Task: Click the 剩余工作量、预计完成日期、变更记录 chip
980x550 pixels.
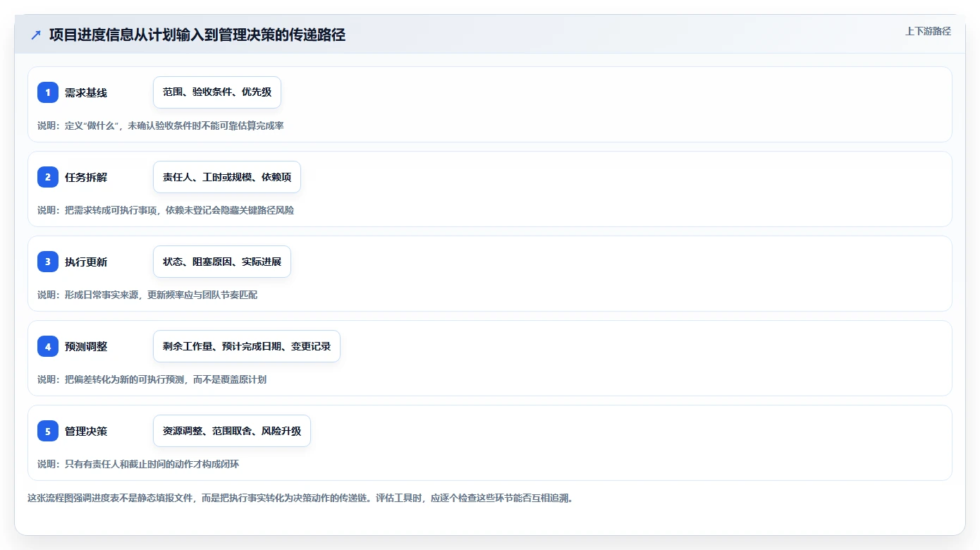Action: (x=247, y=346)
